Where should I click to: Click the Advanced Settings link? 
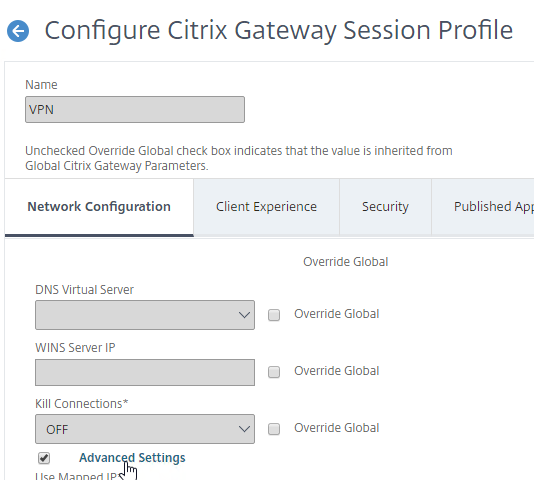pyautogui.click(x=132, y=458)
